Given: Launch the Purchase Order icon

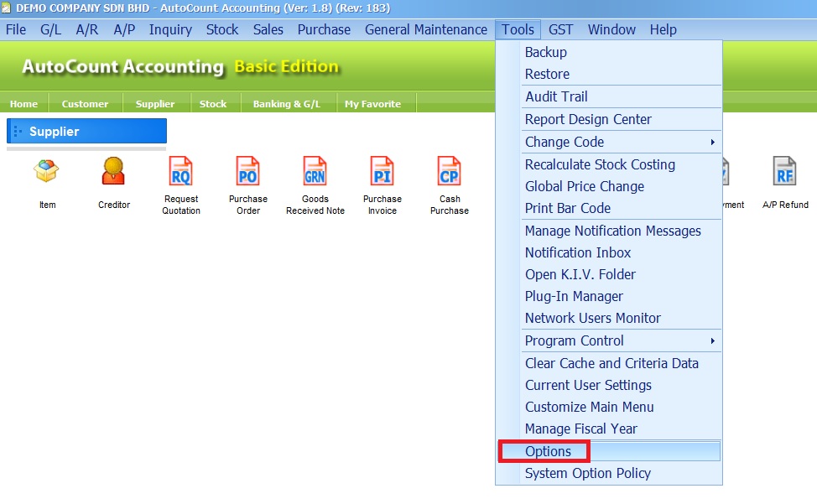Looking at the screenshot, I should pos(248,173).
